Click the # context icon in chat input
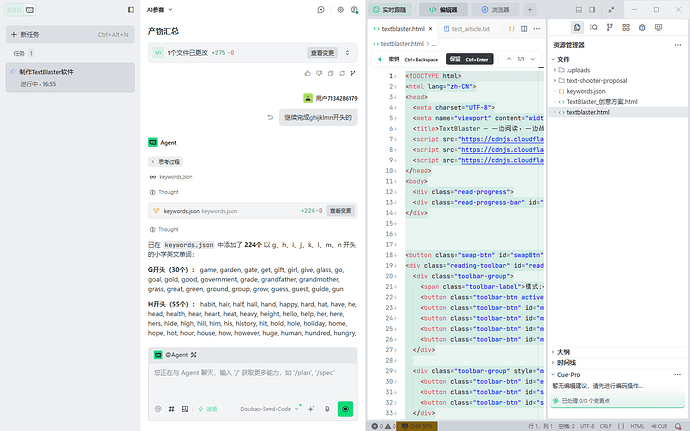Screen dimensions: 690x431 coord(172,409)
